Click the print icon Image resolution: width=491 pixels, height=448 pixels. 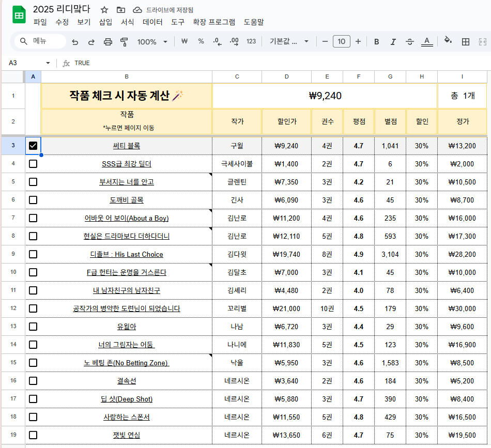tap(108, 42)
